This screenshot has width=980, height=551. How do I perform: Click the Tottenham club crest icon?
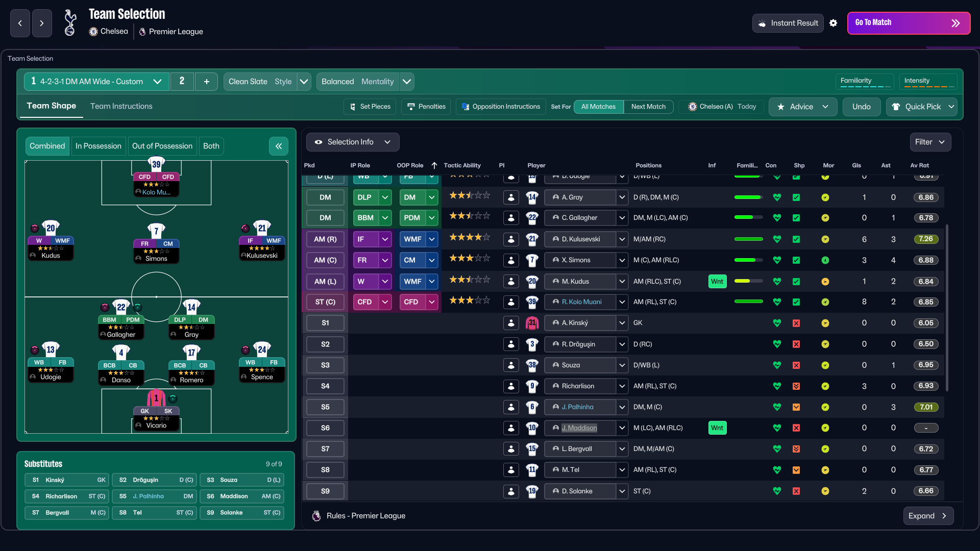70,23
